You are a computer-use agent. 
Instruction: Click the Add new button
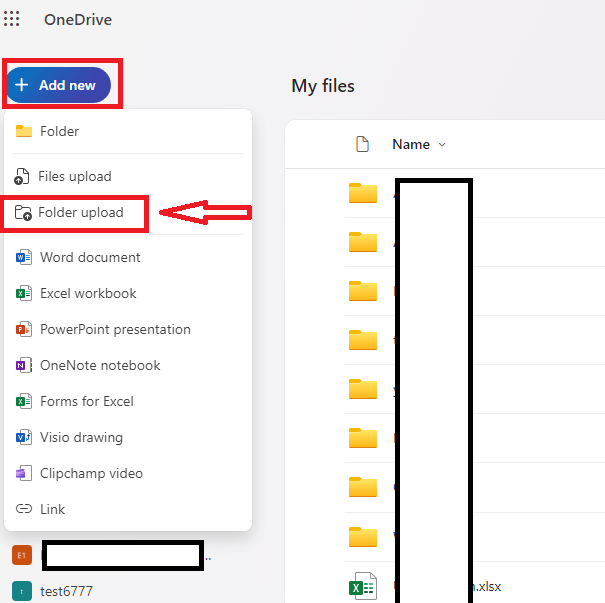tap(59, 85)
